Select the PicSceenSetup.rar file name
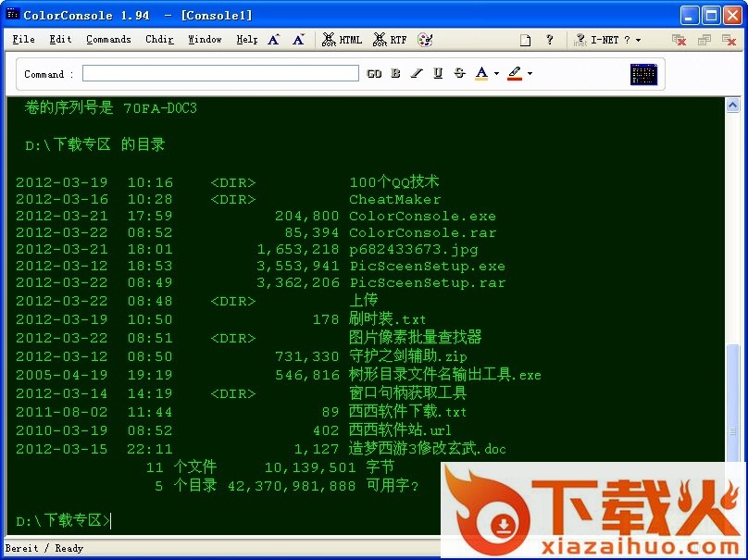This screenshot has height=560, width=748. click(x=427, y=282)
